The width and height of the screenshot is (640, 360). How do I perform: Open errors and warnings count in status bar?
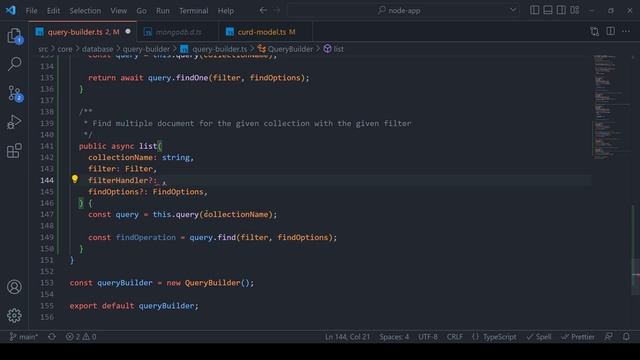click(x=81, y=337)
